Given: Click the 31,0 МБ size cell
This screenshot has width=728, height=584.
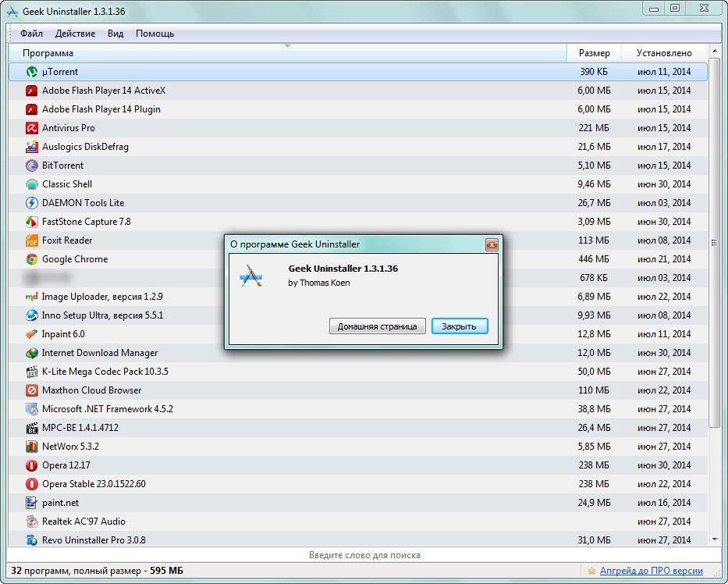Looking at the screenshot, I should pos(593,539).
